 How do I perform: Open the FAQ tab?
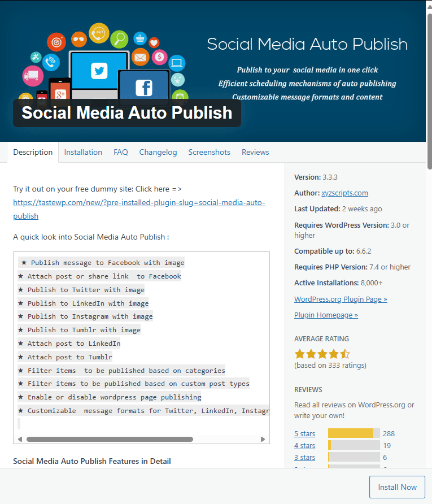[x=121, y=152]
